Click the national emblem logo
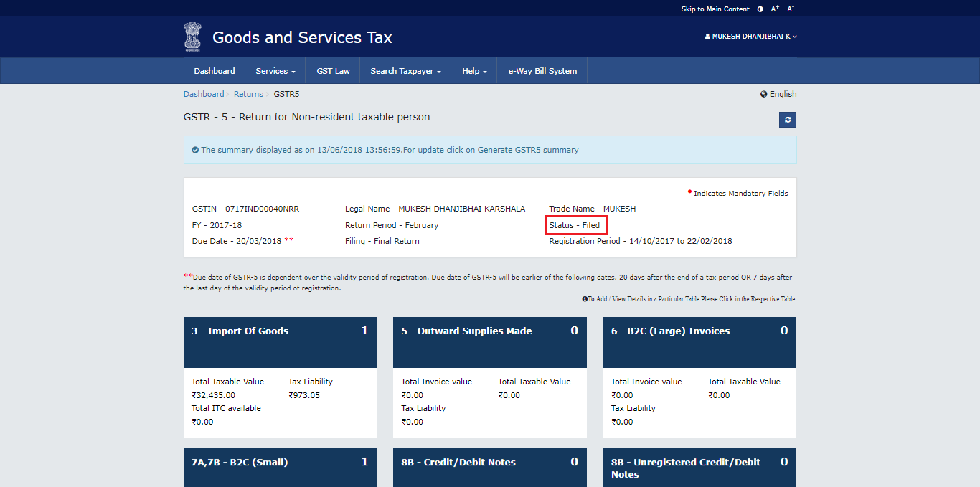Image resolution: width=980 pixels, height=487 pixels. (x=192, y=37)
